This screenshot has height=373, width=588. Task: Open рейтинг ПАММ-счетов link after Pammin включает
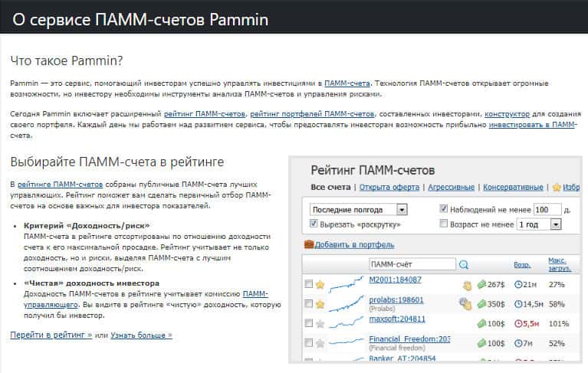click(x=205, y=114)
